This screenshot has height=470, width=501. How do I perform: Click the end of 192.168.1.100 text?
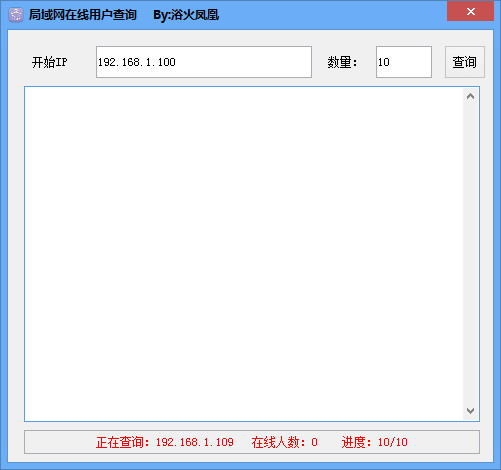coord(176,62)
